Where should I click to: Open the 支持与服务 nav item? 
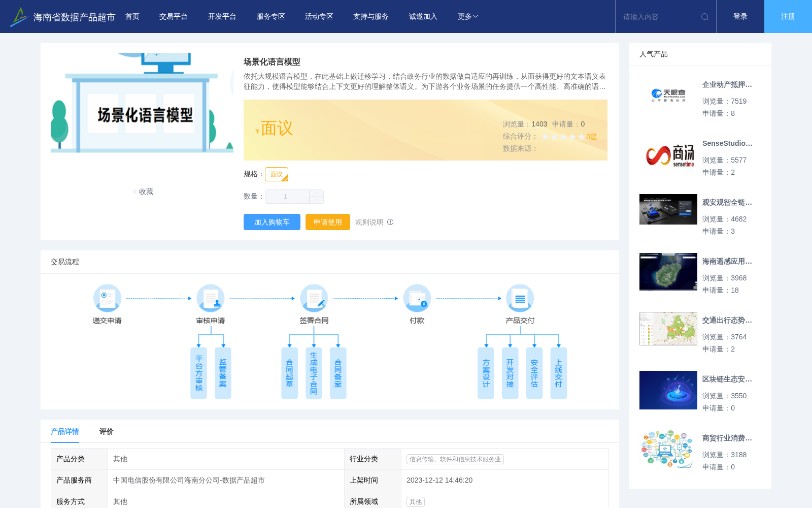371,17
